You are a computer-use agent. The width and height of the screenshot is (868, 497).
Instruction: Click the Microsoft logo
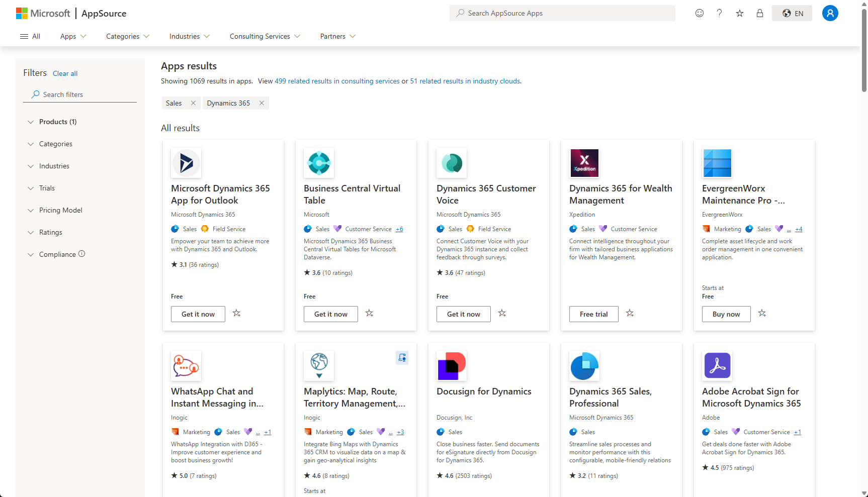tap(43, 13)
